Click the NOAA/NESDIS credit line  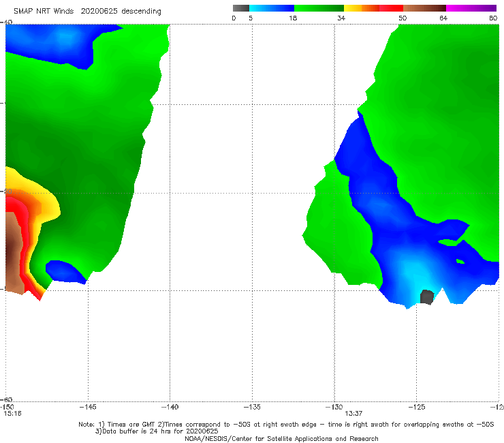pyautogui.click(x=281, y=439)
